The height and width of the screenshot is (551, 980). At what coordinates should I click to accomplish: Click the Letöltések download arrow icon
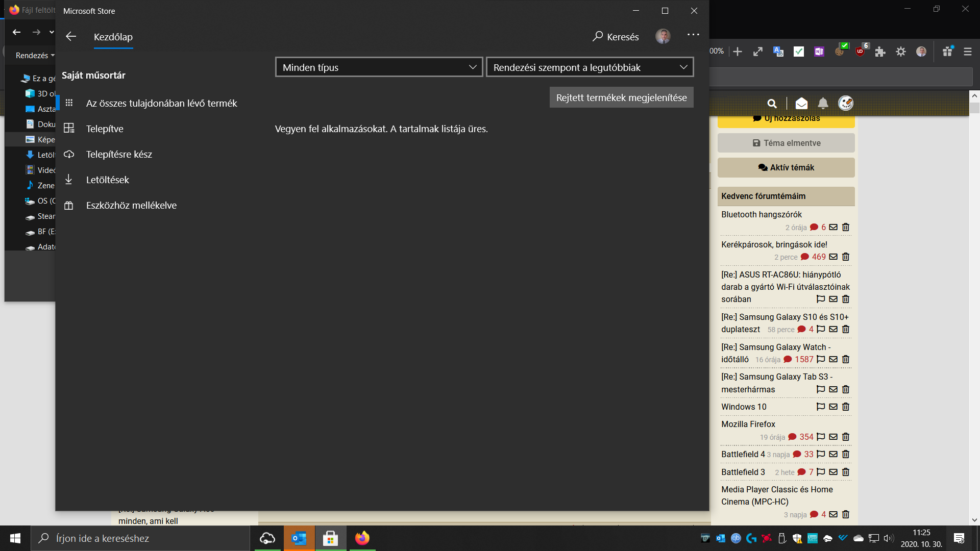(69, 180)
